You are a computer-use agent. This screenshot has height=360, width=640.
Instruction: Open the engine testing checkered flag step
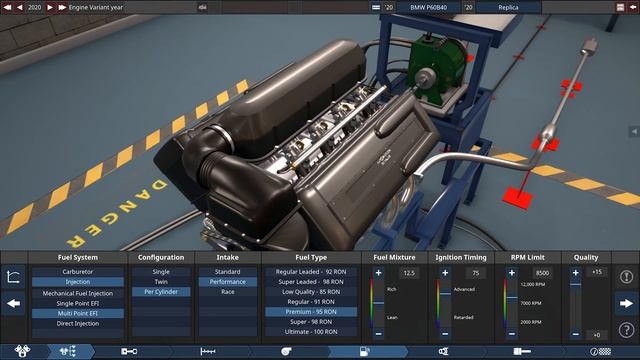click(x=600, y=351)
